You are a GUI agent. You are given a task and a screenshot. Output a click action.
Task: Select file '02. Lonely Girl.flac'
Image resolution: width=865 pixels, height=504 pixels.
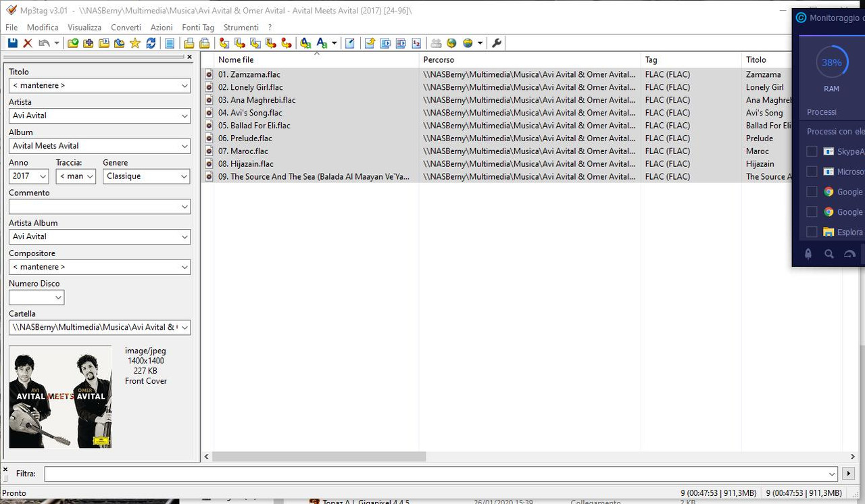pyautogui.click(x=251, y=87)
